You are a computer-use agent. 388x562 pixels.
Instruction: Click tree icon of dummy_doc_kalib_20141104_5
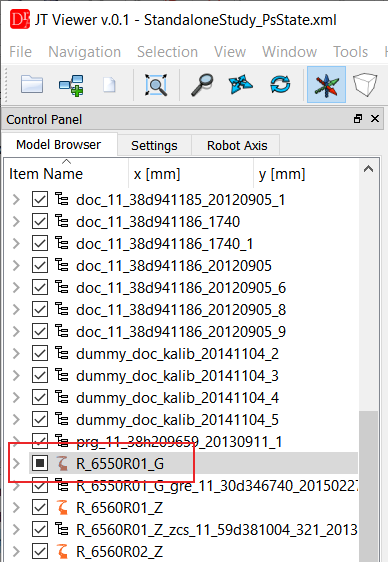click(x=62, y=419)
